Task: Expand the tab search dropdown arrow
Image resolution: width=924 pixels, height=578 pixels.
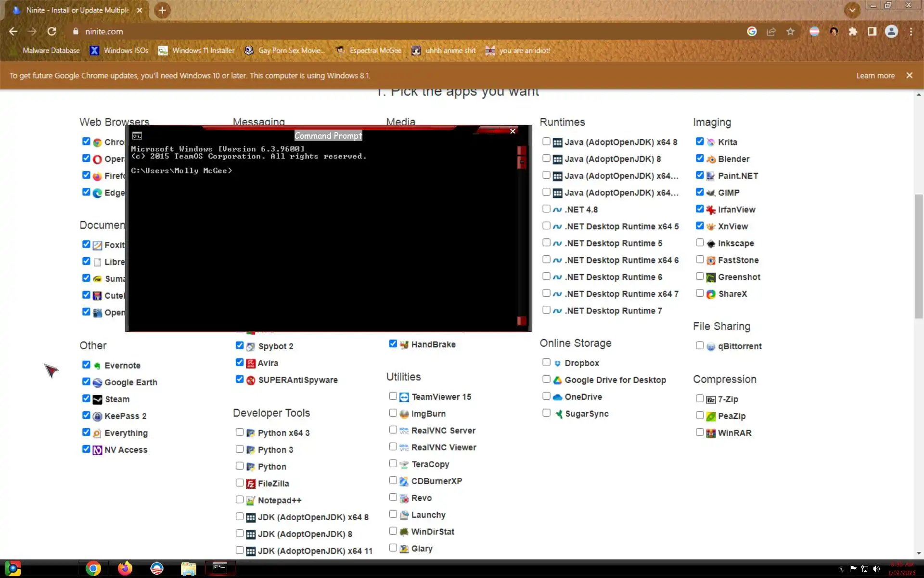Action: tap(852, 10)
